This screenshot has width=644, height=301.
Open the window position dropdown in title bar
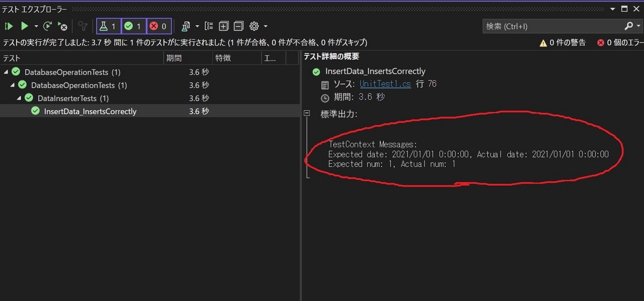pyautogui.click(x=614, y=9)
